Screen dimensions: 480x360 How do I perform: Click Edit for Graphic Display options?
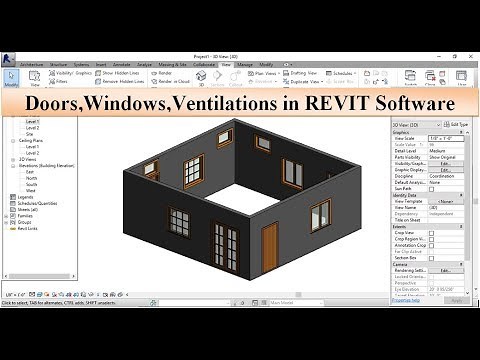(x=446, y=170)
